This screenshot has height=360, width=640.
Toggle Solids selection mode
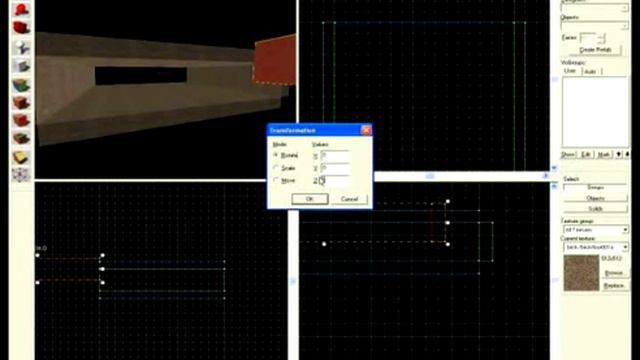(595, 209)
